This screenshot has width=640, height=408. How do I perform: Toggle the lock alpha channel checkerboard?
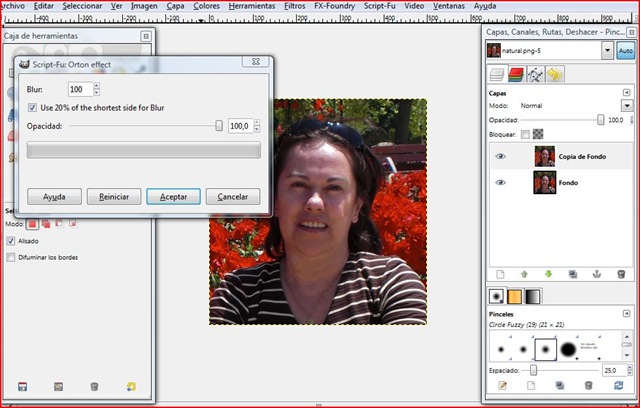click(x=538, y=134)
